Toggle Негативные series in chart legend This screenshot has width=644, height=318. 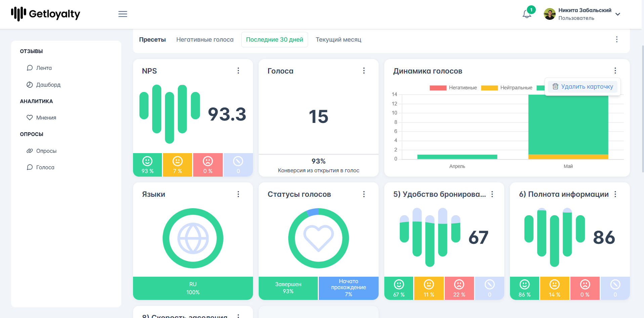point(453,88)
